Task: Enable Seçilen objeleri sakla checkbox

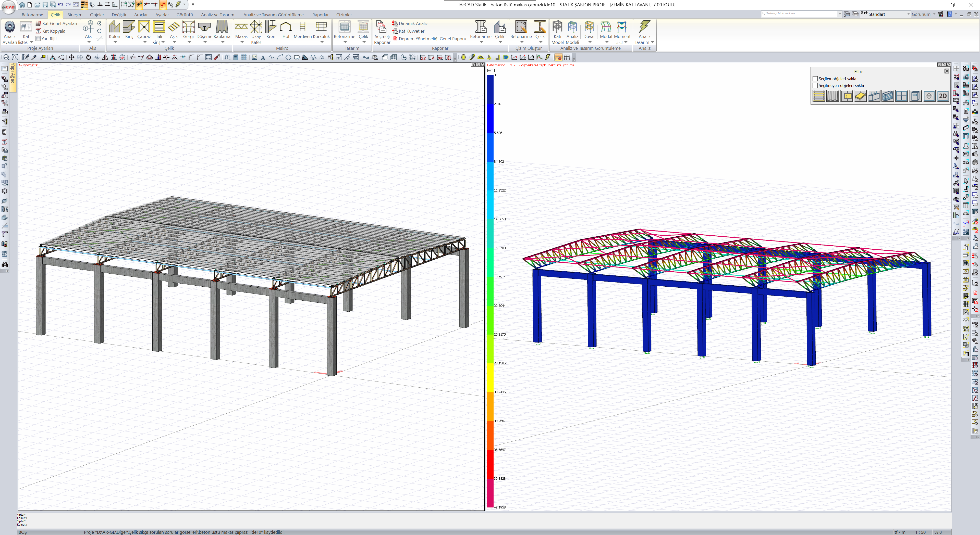Action: click(815, 79)
